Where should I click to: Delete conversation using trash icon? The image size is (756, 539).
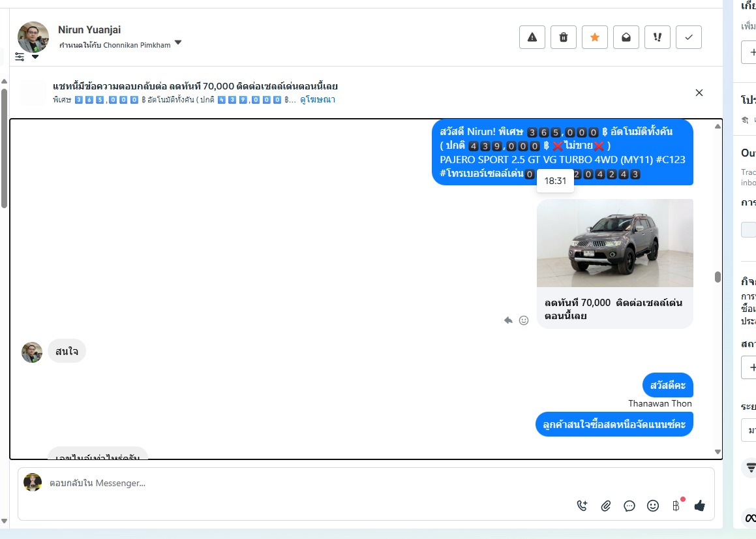coord(563,37)
